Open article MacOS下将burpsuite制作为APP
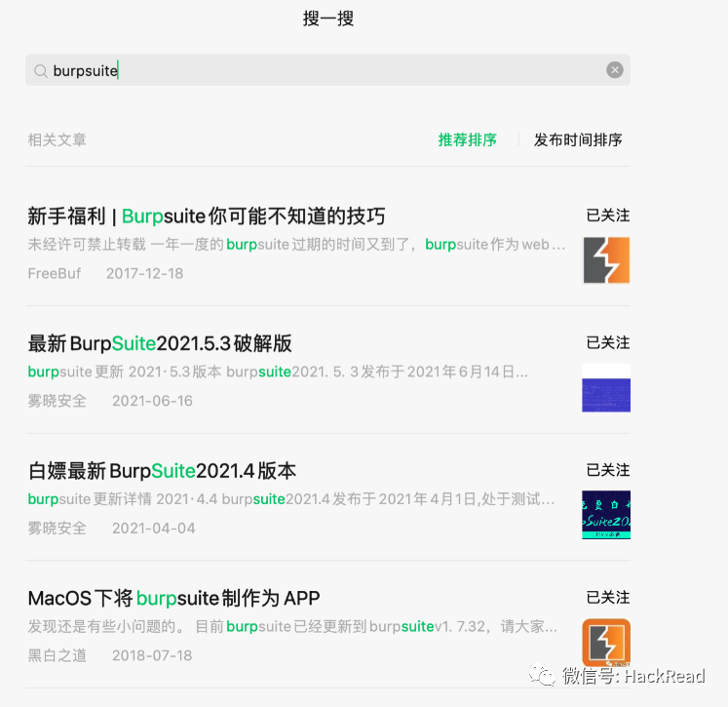This screenshot has height=707, width=728. point(173,599)
